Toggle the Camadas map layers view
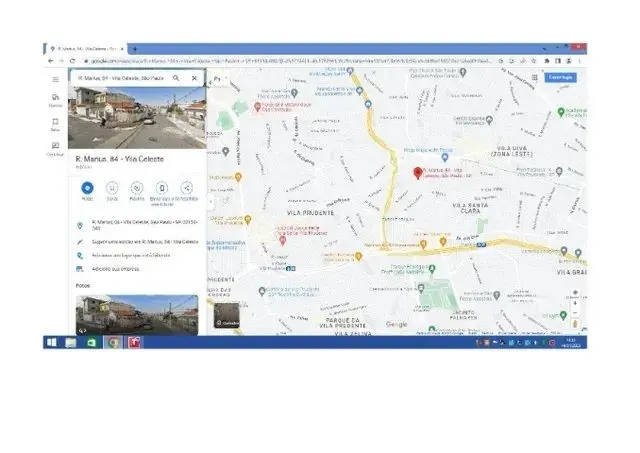Screen dimensions: 640x453 coord(228,318)
